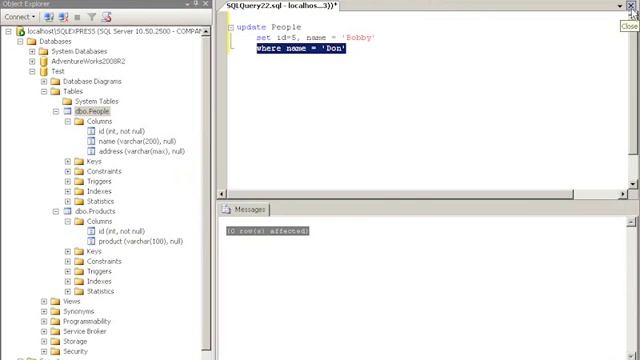
Task: Open the Connect dropdown in Object Explorer
Action: [20, 17]
